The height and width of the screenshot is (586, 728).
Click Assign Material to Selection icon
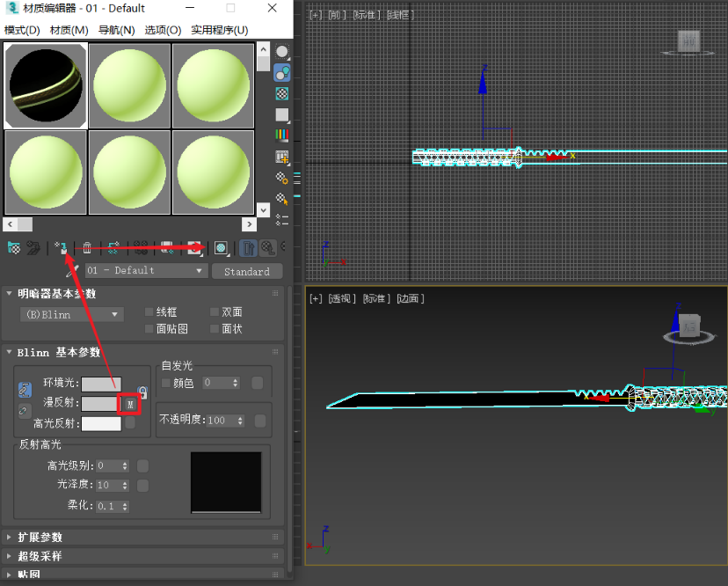point(62,248)
